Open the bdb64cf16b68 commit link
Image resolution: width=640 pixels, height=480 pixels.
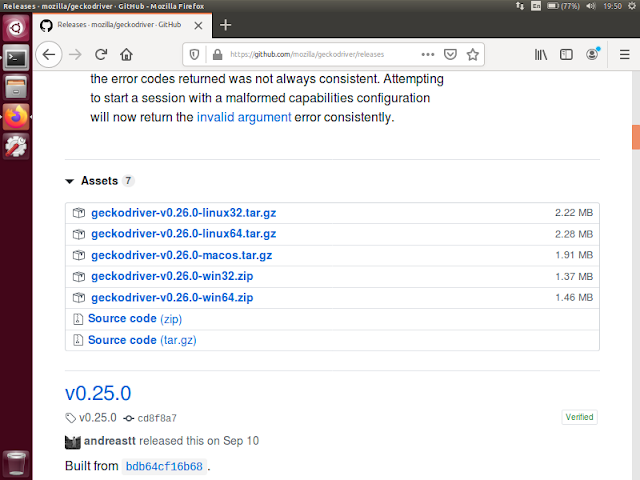click(x=164, y=466)
